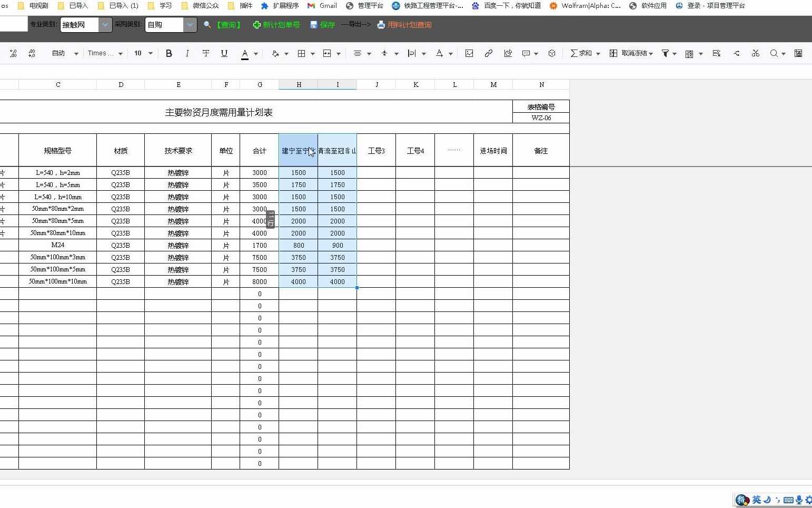812x508 pixels.
Task: Click the increase decimal places icon
Action: (14, 53)
